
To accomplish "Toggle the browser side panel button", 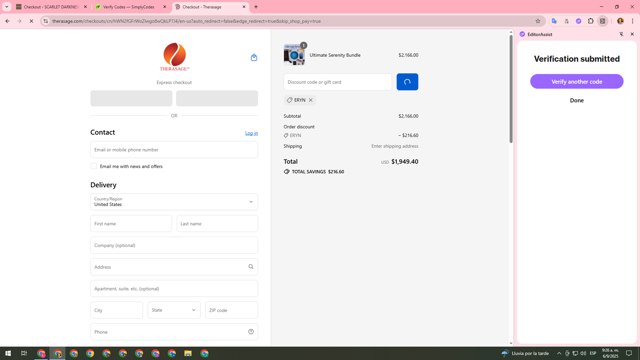I will pos(602,21).
